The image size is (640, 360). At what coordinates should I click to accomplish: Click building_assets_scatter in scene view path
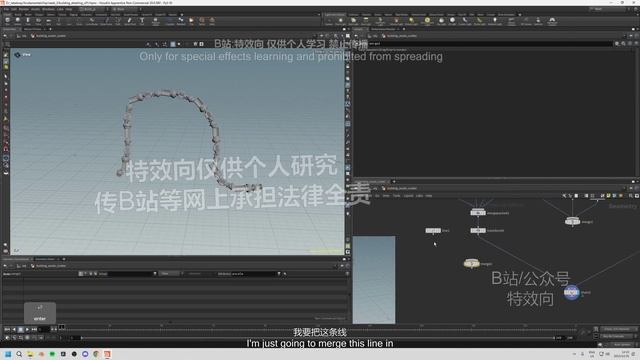(51, 36)
